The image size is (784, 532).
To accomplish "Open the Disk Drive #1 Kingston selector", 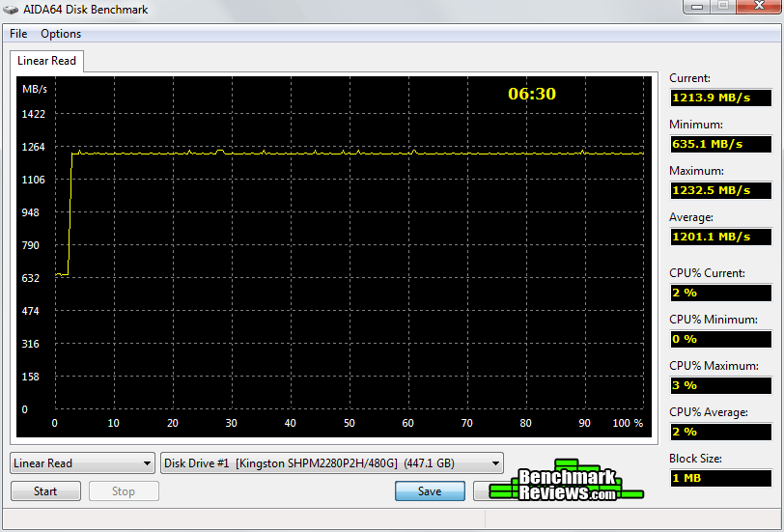I will 332,463.
